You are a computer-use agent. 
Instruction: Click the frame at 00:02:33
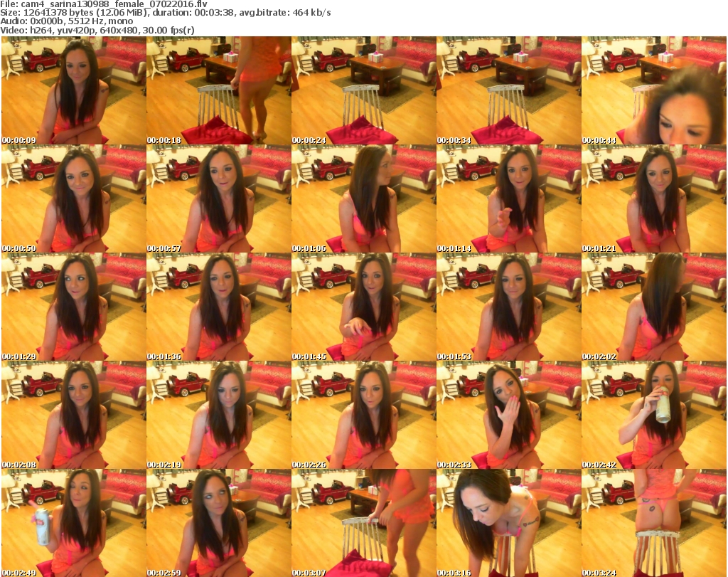[509, 415]
